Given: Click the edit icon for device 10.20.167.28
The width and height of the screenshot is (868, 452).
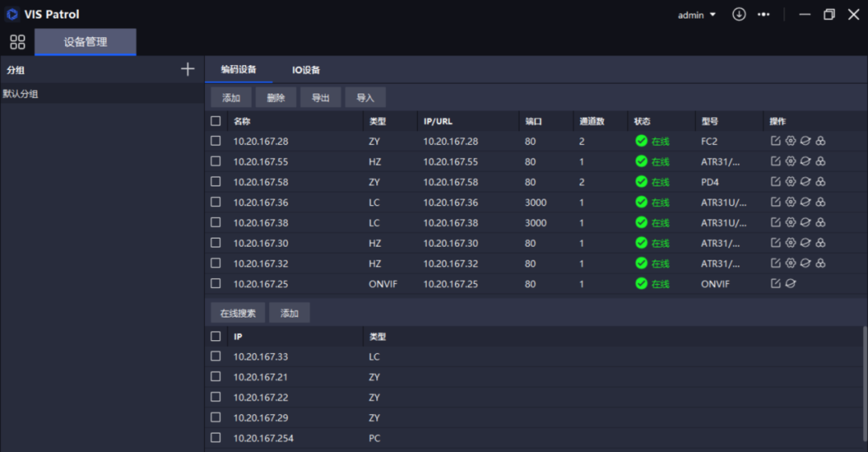Looking at the screenshot, I should point(776,141).
